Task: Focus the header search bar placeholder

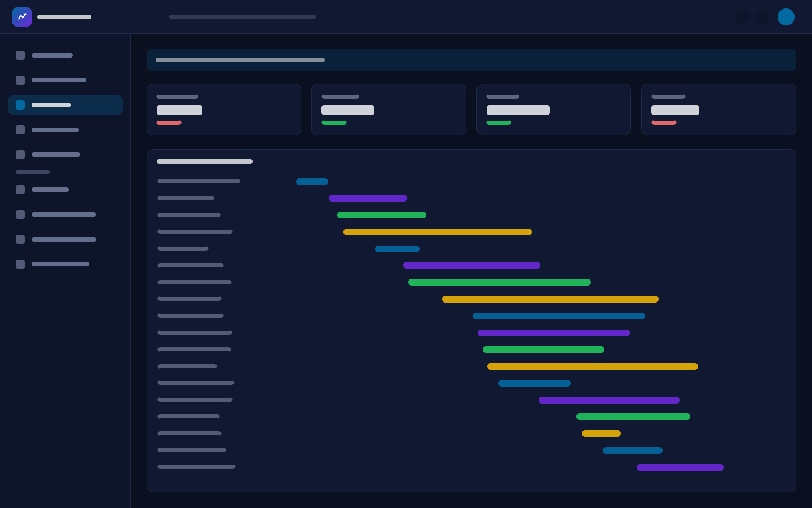Action: [242, 17]
